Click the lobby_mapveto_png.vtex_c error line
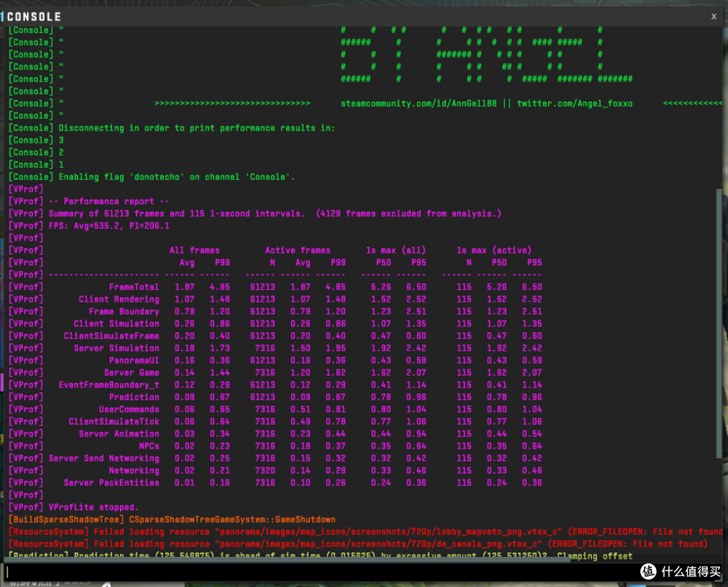This screenshot has width=728, height=587. click(x=365, y=532)
